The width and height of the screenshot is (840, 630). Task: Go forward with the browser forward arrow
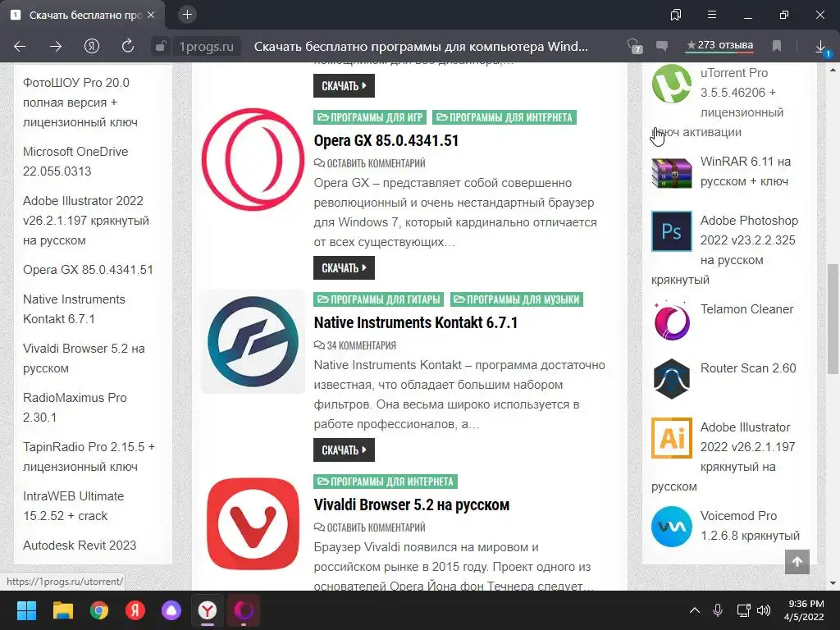tap(56, 47)
